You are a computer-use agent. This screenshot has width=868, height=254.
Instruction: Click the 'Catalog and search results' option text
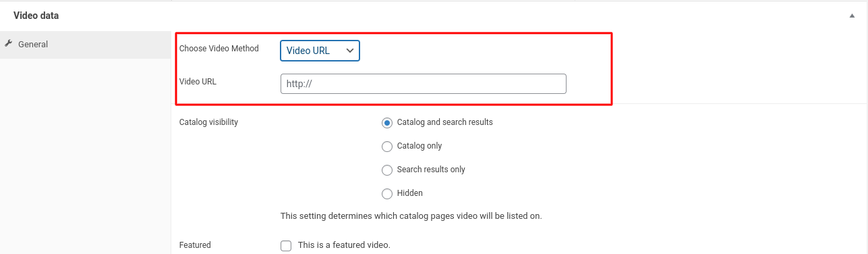pos(445,122)
